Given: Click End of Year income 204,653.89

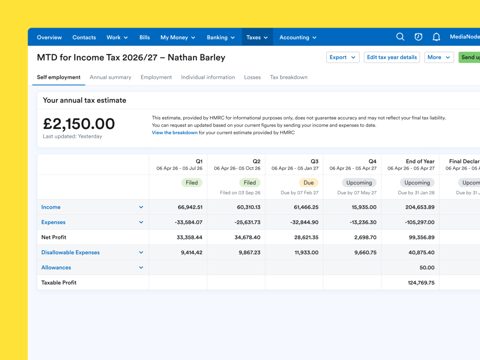Looking at the screenshot, I should coord(420,207).
